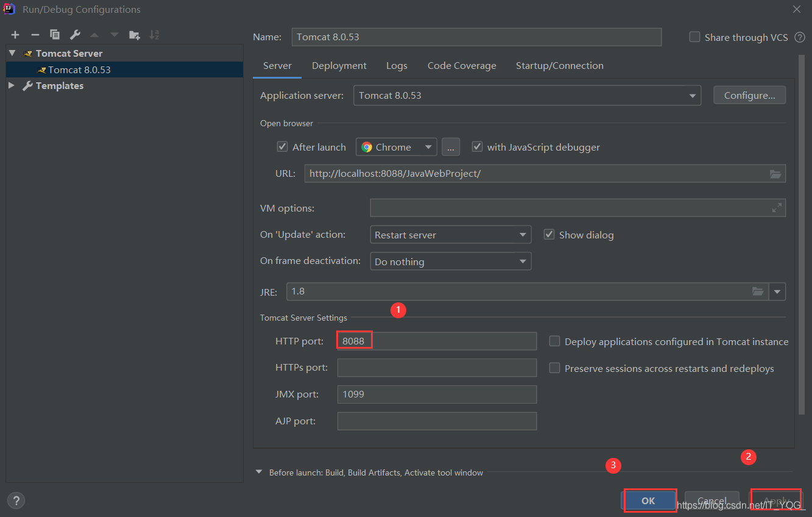Viewport: 812px width, 517px height.
Task: Select the Templates tree item
Action: click(x=60, y=86)
